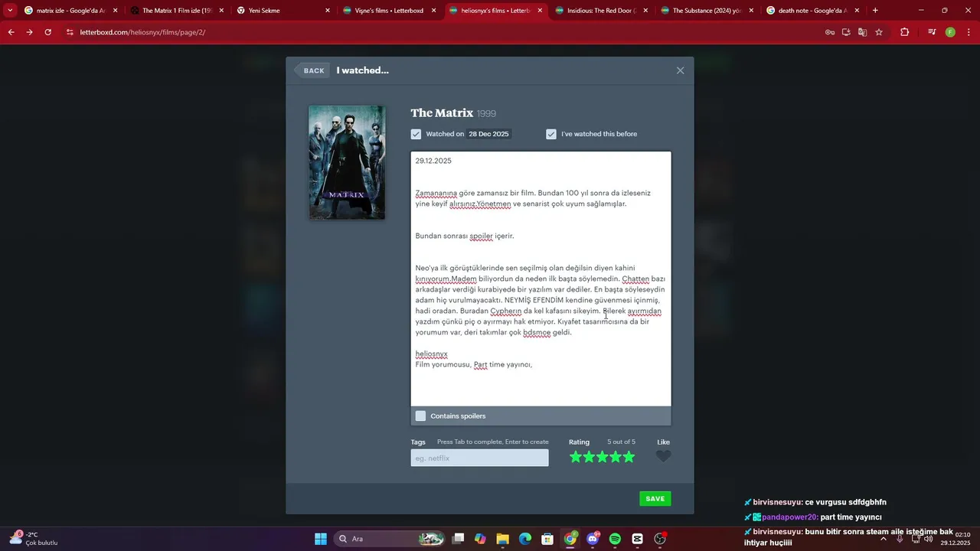Toggle the Watched on checkbox
This screenshot has height=551, width=980.
pyautogui.click(x=416, y=134)
